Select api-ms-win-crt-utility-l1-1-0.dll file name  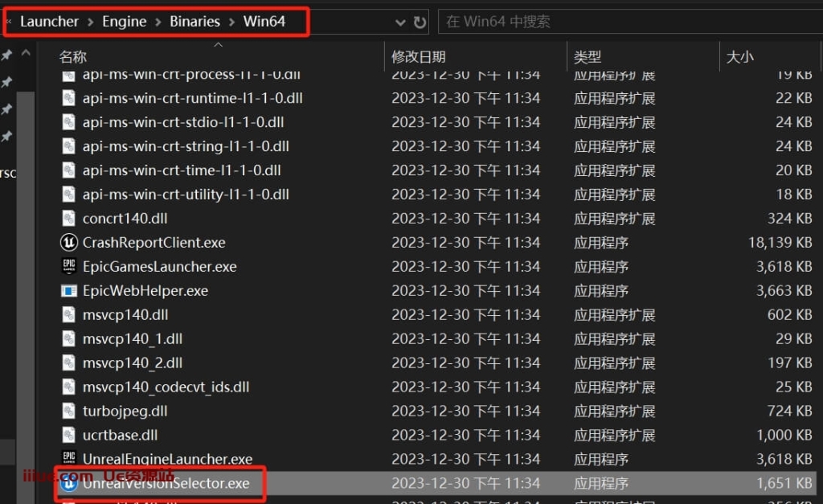coord(186,195)
